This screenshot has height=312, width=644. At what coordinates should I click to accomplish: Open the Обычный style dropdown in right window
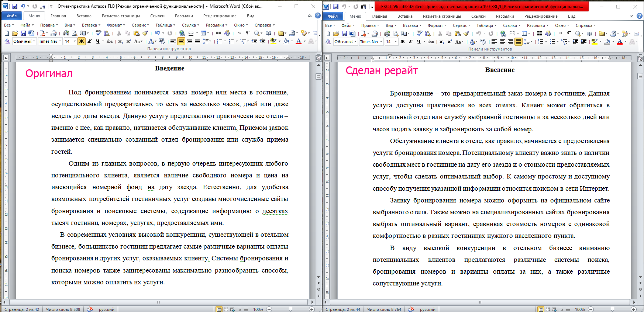tap(357, 41)
